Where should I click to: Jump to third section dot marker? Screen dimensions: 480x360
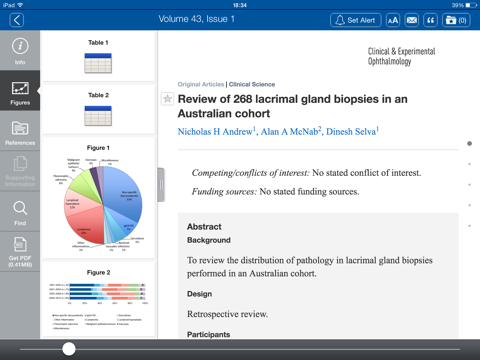click(469, 185)
